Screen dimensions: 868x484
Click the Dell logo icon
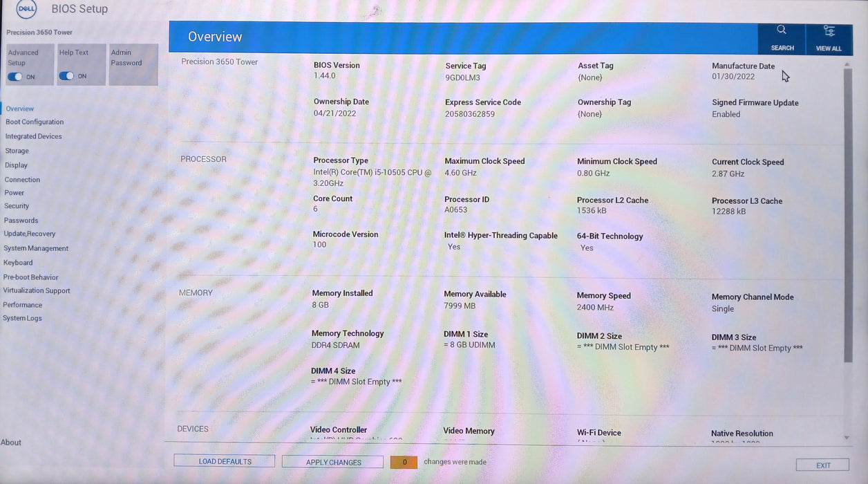pyautogui.click(x=26, y=10)
